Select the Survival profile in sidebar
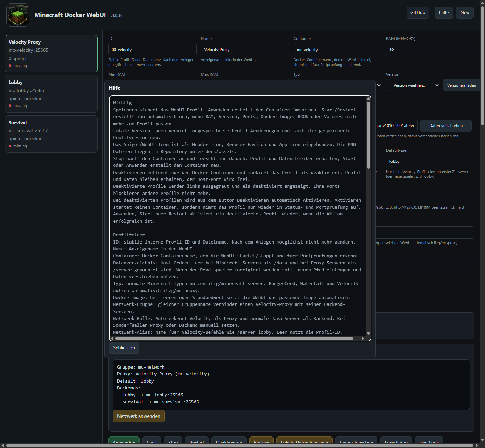 [51, 134]
